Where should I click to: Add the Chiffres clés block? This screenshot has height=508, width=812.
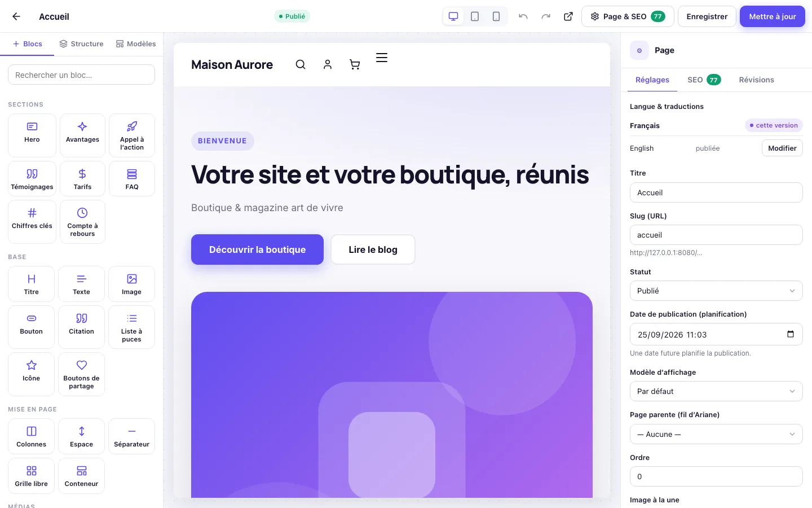(32, 222)
